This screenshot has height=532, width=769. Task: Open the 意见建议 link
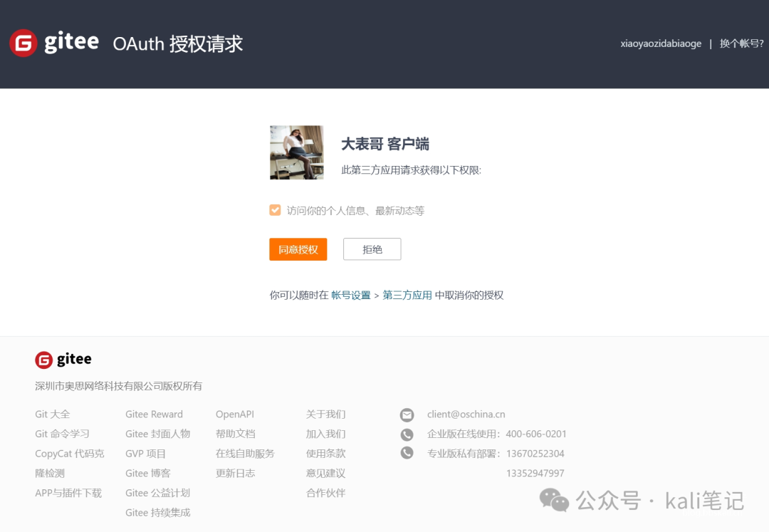325,473
